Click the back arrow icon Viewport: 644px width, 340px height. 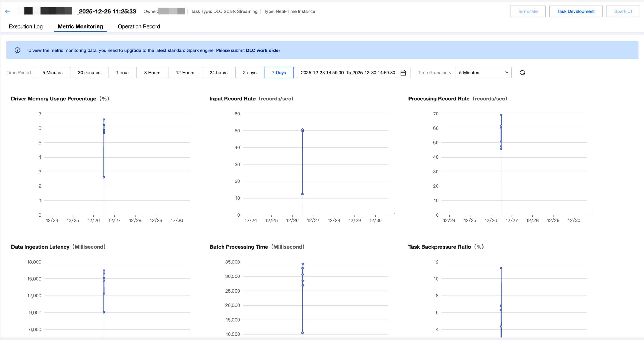pyautogui.click(x=8, y=11)
